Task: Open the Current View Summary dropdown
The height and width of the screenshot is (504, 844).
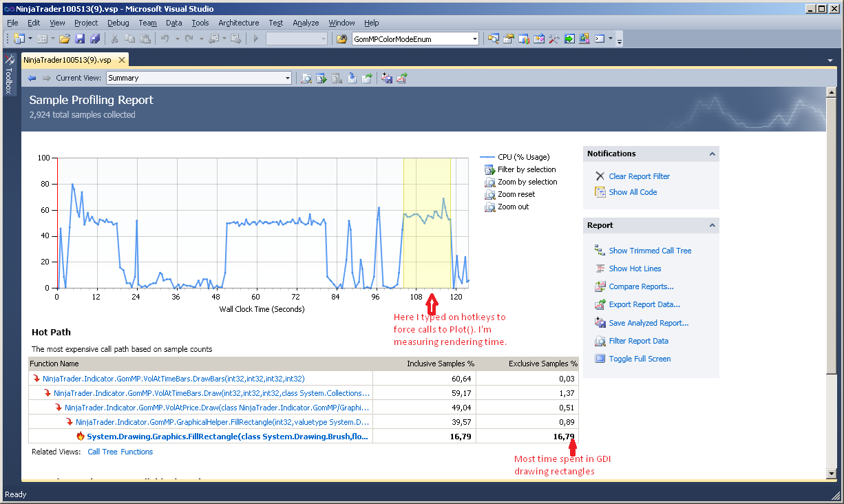Action: click(198, 78)
